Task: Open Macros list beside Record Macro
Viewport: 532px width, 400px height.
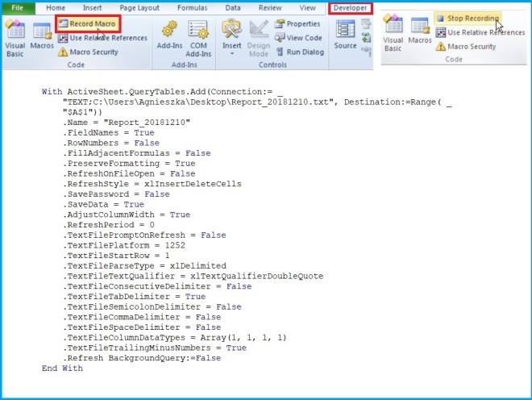Action: [42, 39]
